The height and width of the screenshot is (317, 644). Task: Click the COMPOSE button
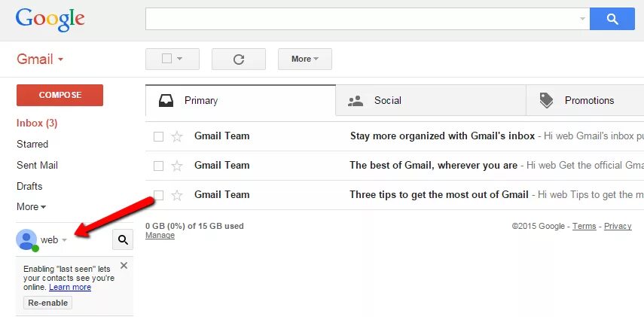[x=60, y=95]
